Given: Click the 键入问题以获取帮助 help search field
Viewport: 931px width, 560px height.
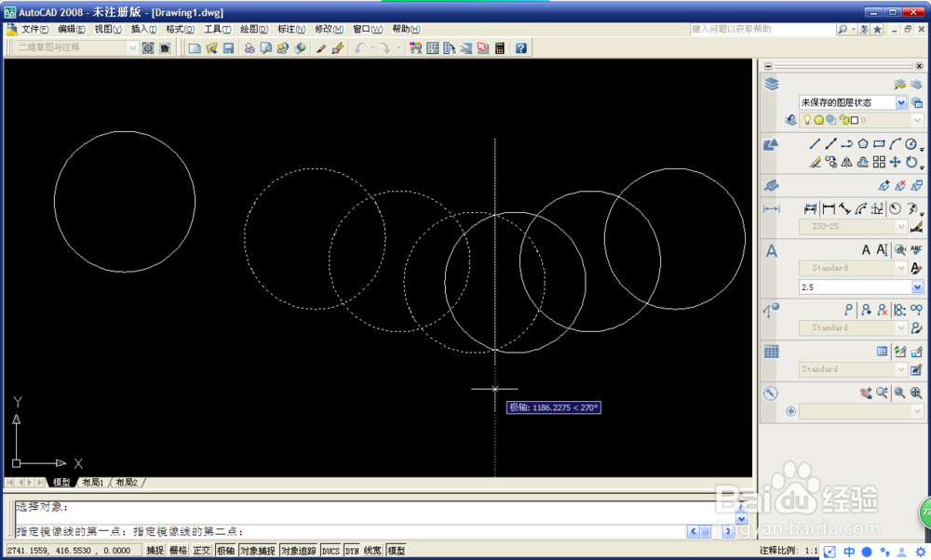Looking at the screenshot, I should pyautogui.click(x=762, y=29).
